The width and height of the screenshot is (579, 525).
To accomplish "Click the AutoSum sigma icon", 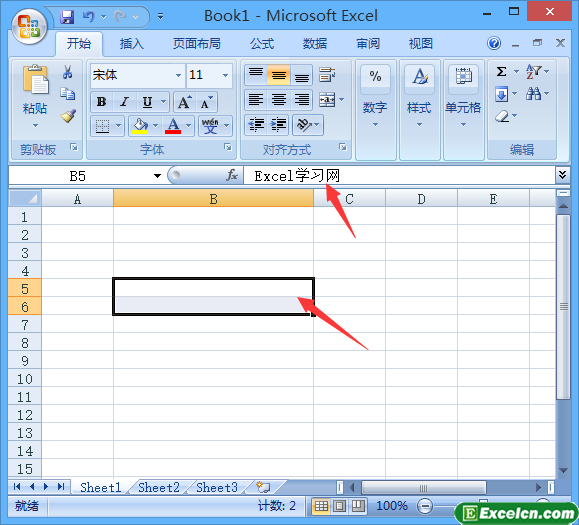I will 501,71.
